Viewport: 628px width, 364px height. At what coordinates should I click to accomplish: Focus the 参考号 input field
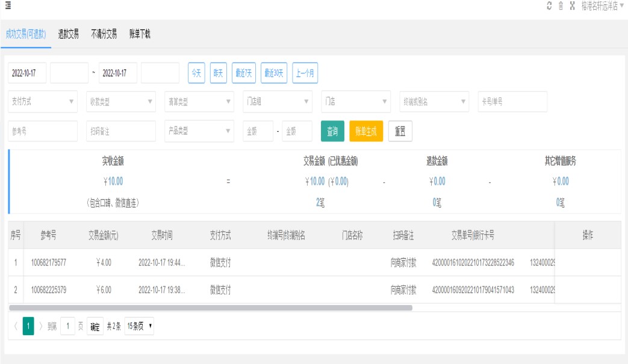[43, 131]
